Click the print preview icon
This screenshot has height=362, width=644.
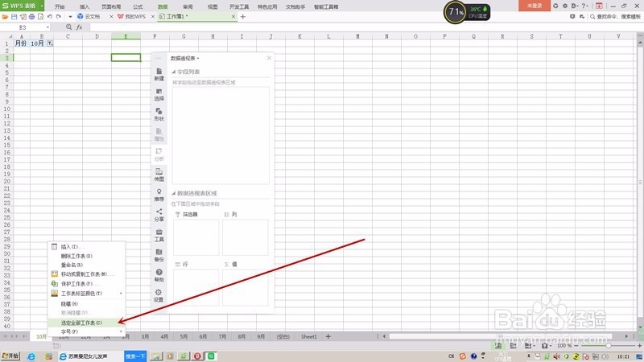pyautogui.click(x=41, y=17)
